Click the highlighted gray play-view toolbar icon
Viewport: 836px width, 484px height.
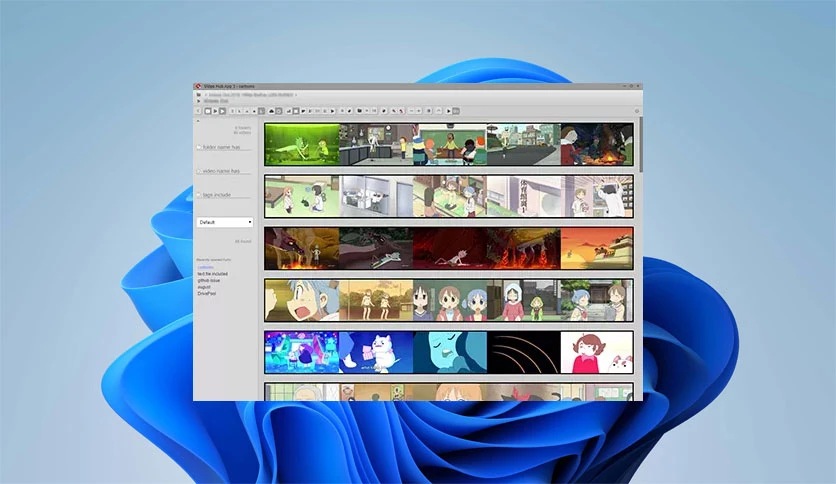(x=222, y=111)
